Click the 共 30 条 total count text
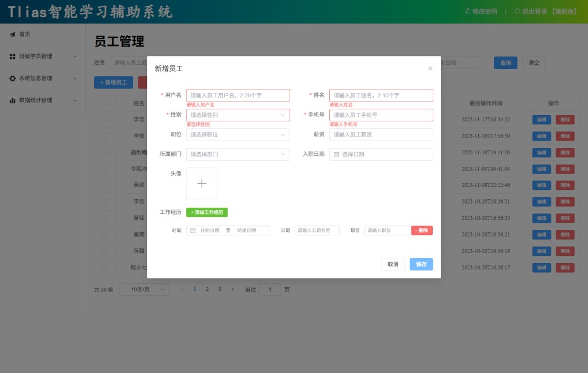 pos(103,290)
